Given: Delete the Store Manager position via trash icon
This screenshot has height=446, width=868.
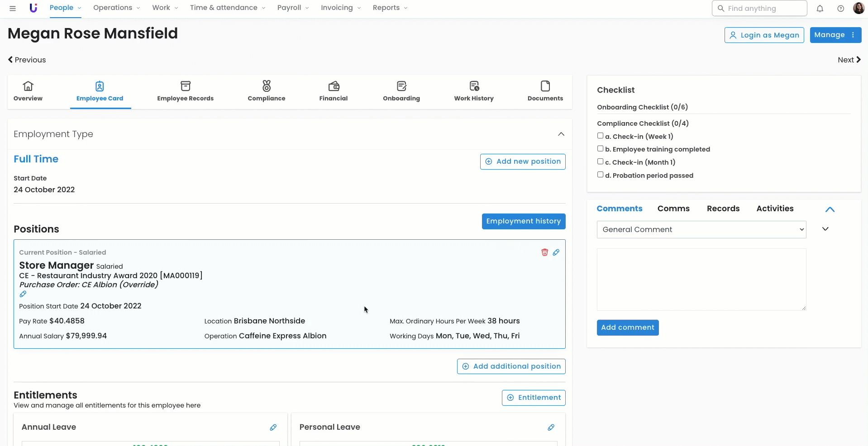Looking at the screenshot, I should click(x=544, y=252).
